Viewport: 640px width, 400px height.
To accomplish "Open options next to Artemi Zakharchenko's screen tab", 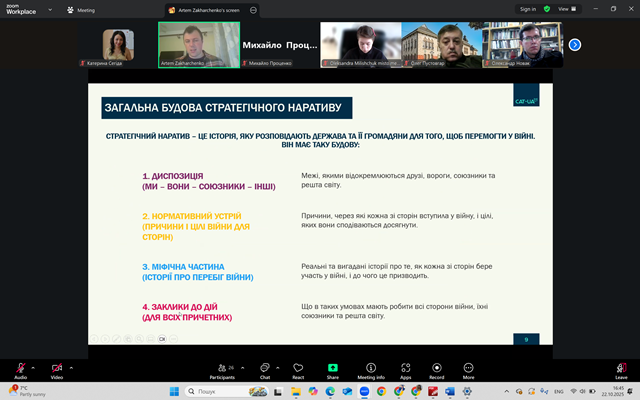I will pos(253,9).
